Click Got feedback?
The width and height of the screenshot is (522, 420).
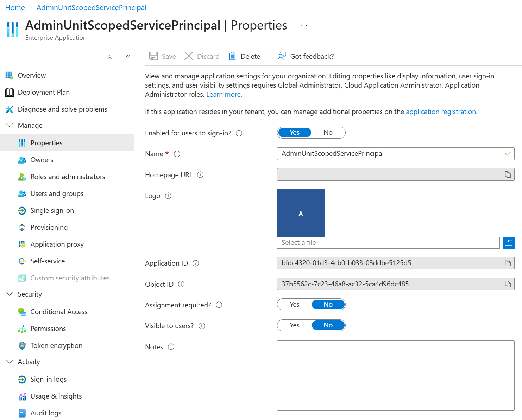(x=306, y=56)
